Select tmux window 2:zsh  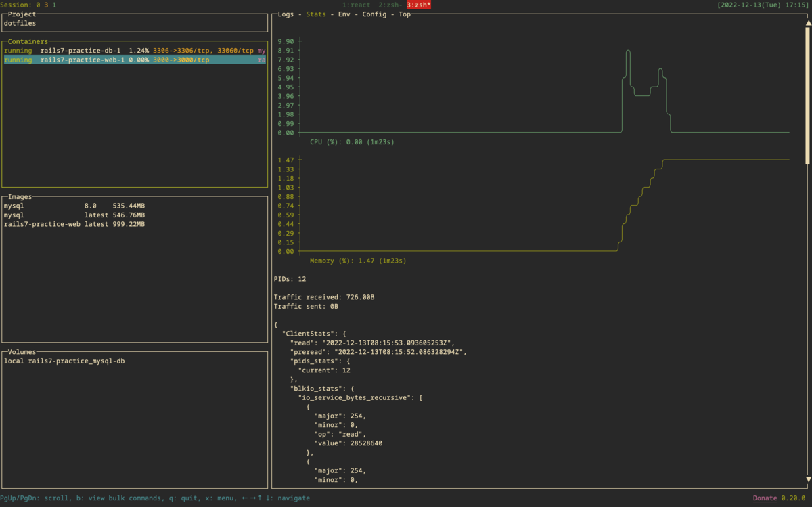(391, 5)
